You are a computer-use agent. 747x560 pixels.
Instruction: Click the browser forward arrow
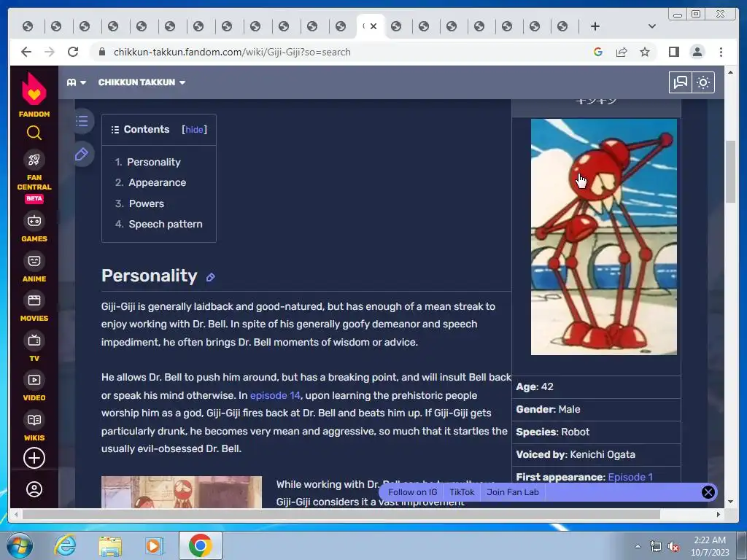coord(50,52)
